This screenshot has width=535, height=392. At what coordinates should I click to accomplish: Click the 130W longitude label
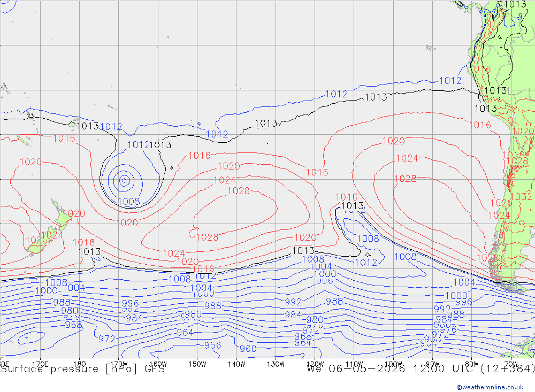[276, 364]
